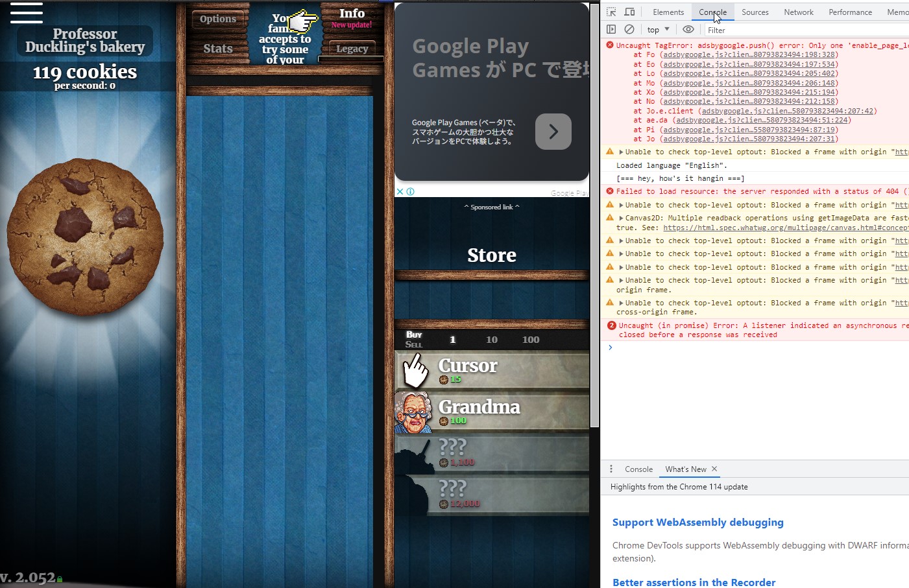Open the game Options menu
This screenshot has width=909, height=588.
(x=218, y=19)
